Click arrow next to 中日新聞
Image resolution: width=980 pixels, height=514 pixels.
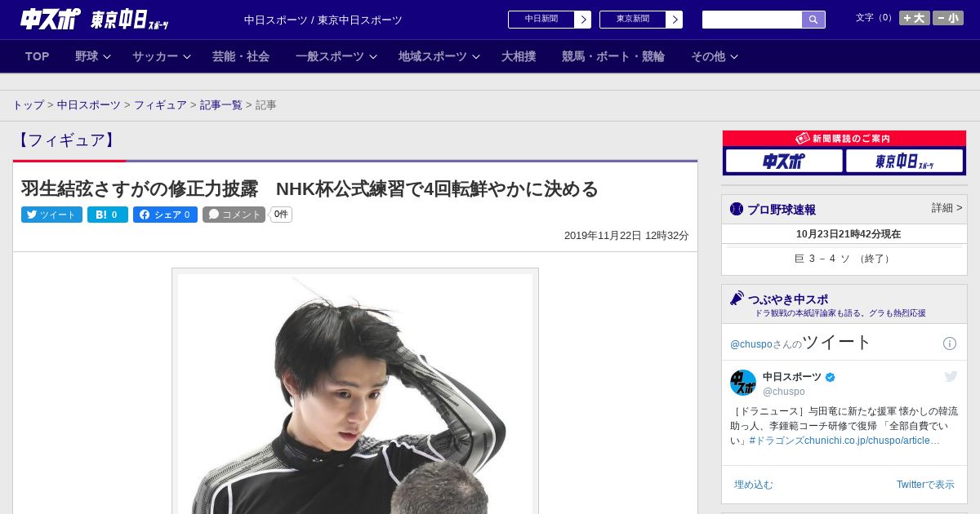point(583,20)
